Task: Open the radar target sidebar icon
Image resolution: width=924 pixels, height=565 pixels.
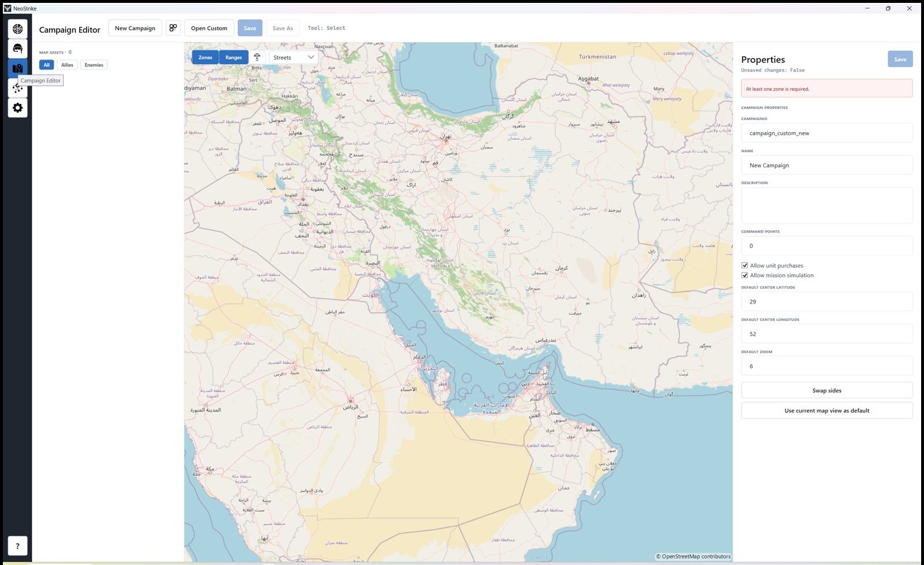Action: pyautogui.click(x=17, y=29)
